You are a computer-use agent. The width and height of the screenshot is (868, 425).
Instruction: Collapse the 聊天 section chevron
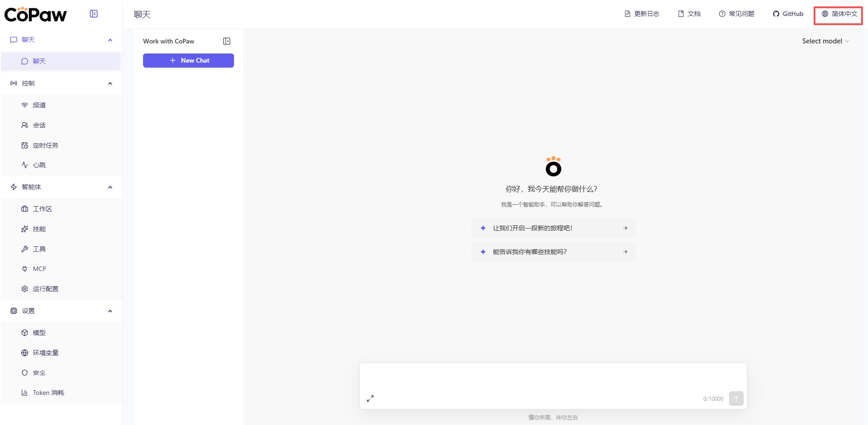[110, 40]
